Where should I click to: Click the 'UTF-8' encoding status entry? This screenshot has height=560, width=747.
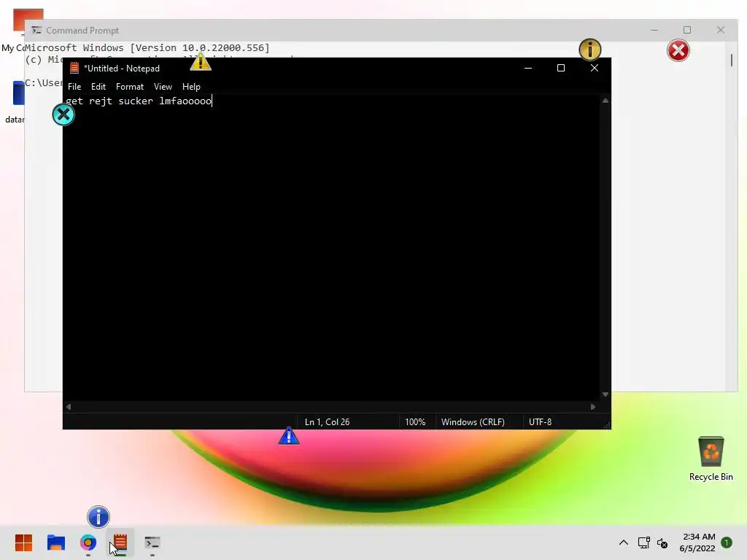coord(540,422)
